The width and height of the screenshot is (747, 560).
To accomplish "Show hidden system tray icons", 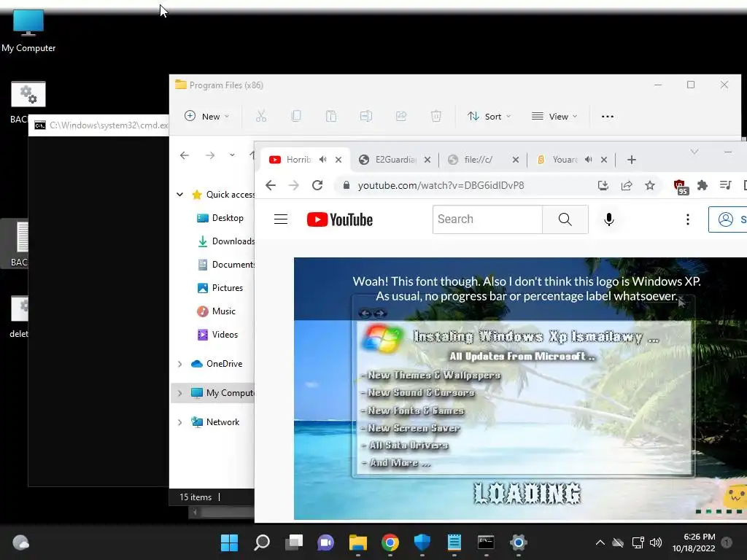I will tap(600, 542).
